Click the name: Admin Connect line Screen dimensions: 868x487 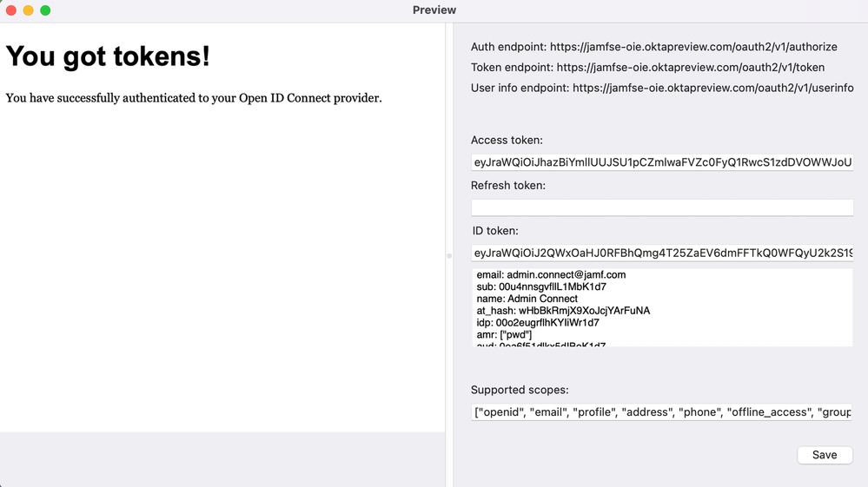coord(527,299)
